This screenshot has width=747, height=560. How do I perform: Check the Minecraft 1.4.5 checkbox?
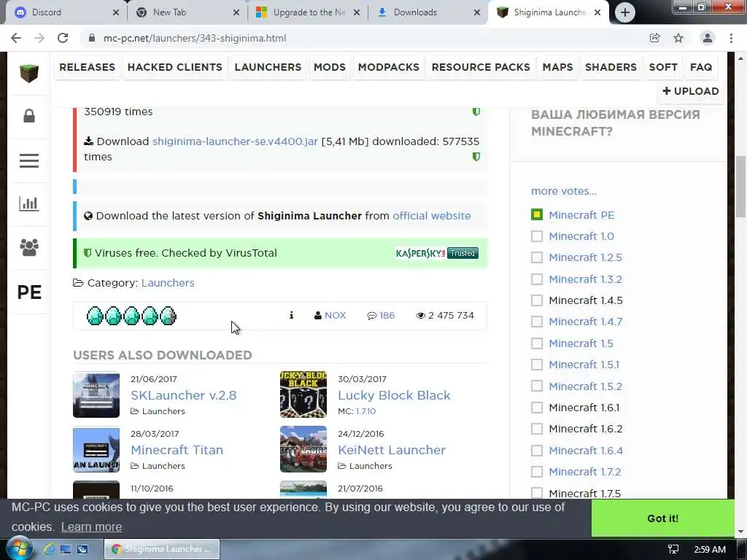click(536, 300)
